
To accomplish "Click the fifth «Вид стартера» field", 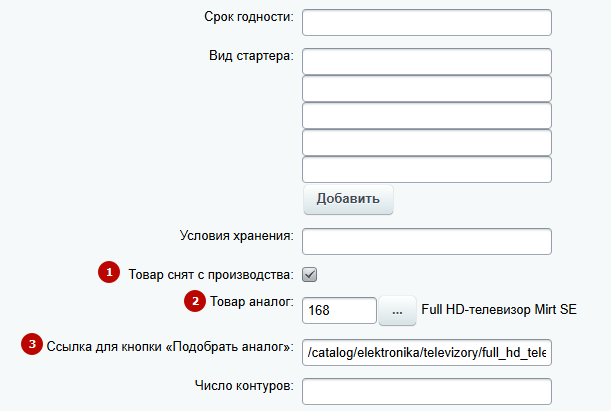I will pyautogui.click(x=426, y=169).
